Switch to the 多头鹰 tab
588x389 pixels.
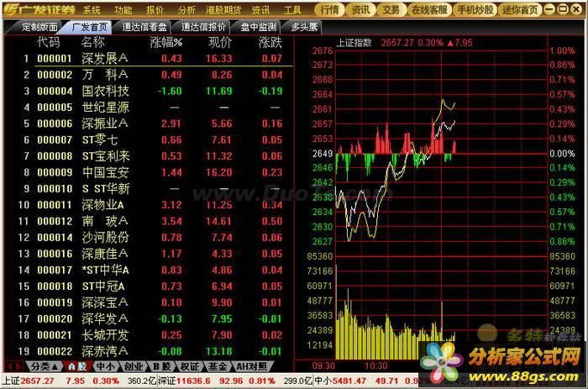pyautogui.click(x=304, y=27)
